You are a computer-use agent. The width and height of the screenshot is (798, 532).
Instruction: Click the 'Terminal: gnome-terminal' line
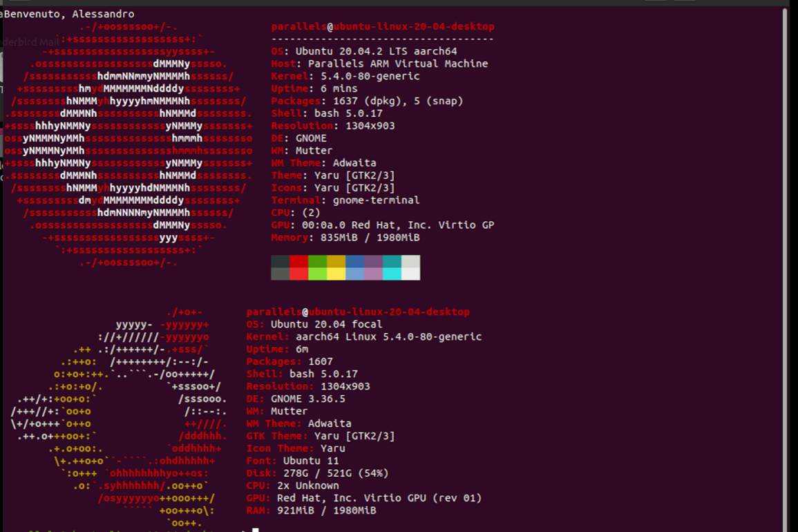(x=345, y=200)
